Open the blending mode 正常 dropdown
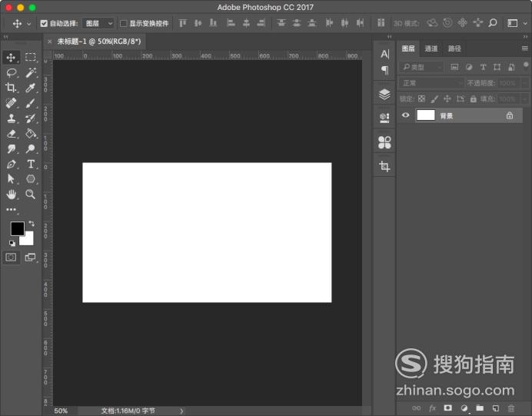 click(431, 83)
